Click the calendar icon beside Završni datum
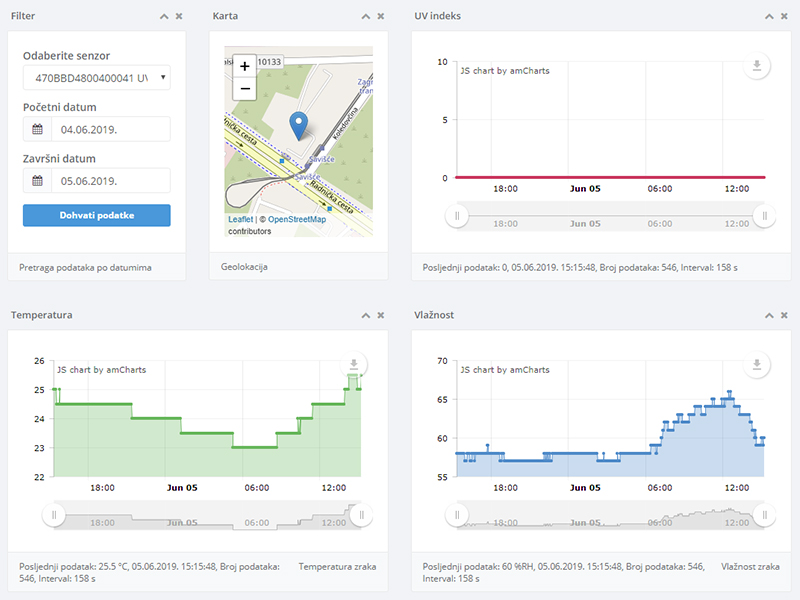 coord(37,181)
